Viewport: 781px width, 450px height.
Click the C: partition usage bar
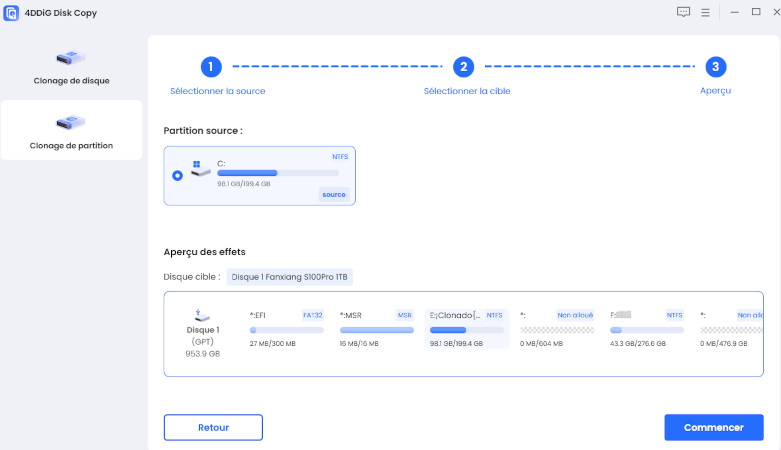click(x=277, y=173)
